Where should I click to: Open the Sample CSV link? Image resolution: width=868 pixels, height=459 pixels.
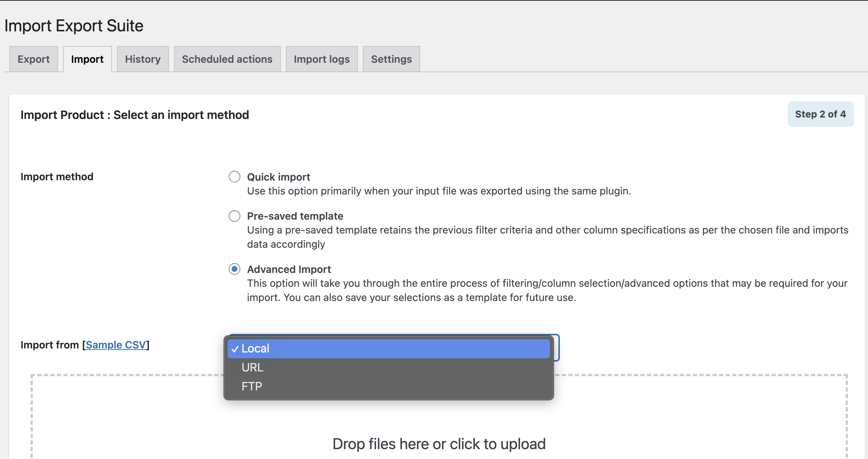click(x=116, y=345)
